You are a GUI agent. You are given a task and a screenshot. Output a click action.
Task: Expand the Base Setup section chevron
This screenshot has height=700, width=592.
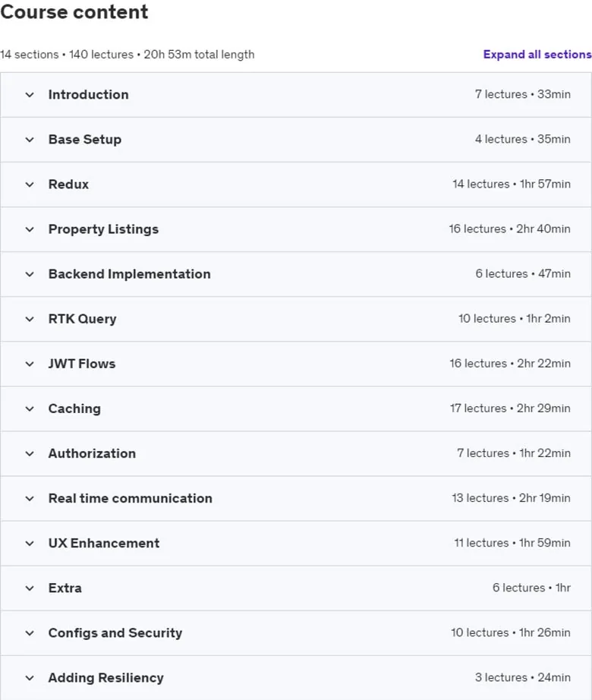(x=30, y=140)
